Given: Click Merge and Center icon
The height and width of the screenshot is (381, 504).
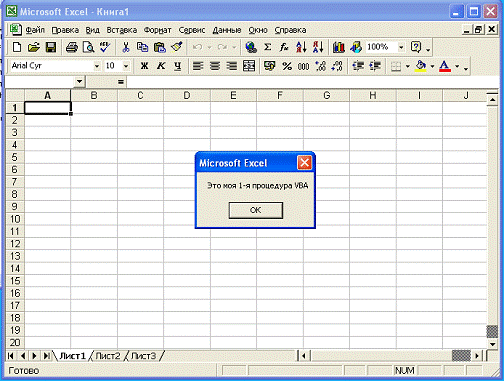Looking at the screenshot, I should point(249,66).
